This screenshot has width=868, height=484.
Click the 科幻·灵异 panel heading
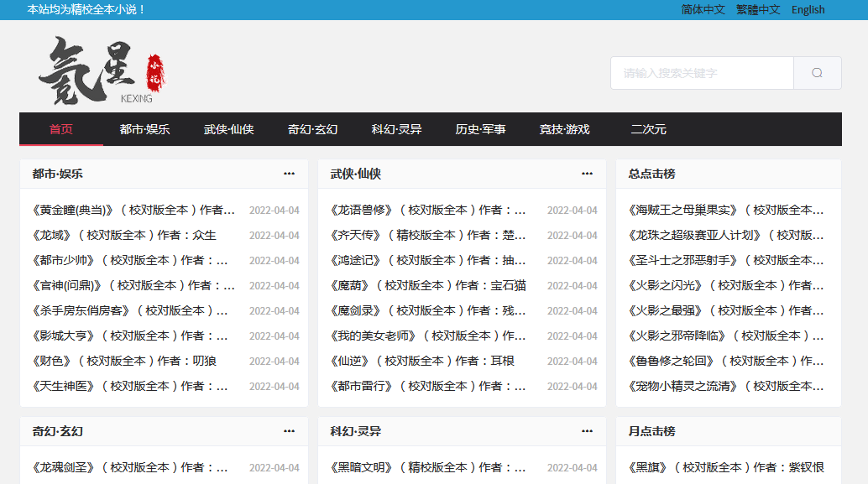coord(355,431)
